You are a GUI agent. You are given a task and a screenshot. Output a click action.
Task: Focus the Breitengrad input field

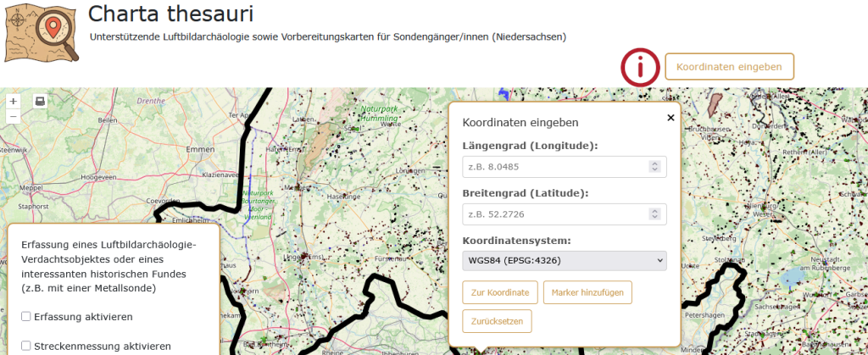coord(564,214)
